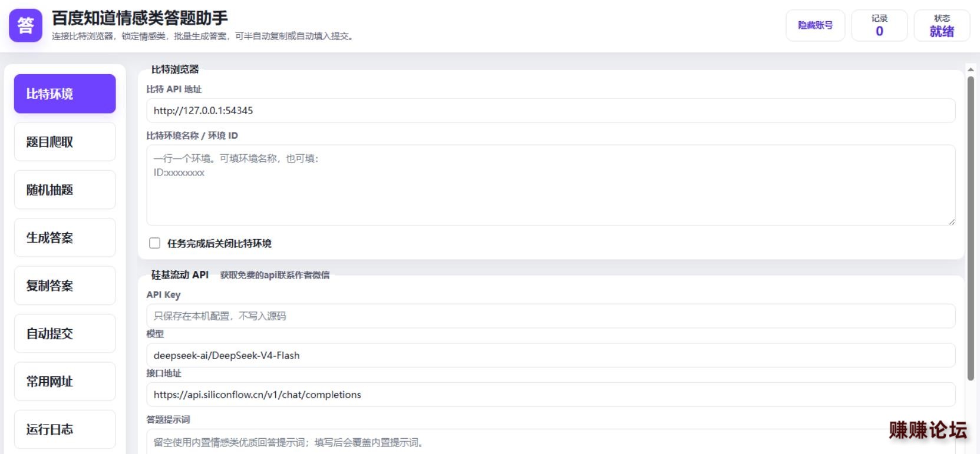Image resolution: width=980 pixels, height=454 pixels.
Task: Edit the 模型 DeepSeek-V4-Flash field
Action: coord(550,356)
